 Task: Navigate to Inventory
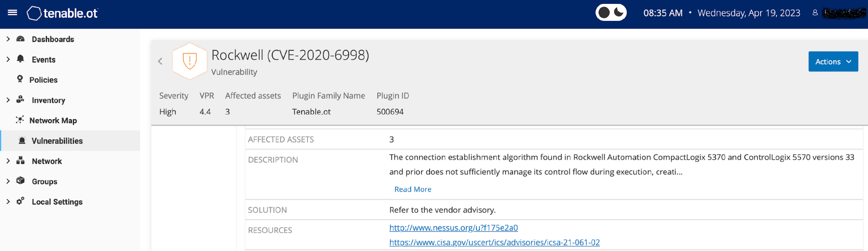49,101
